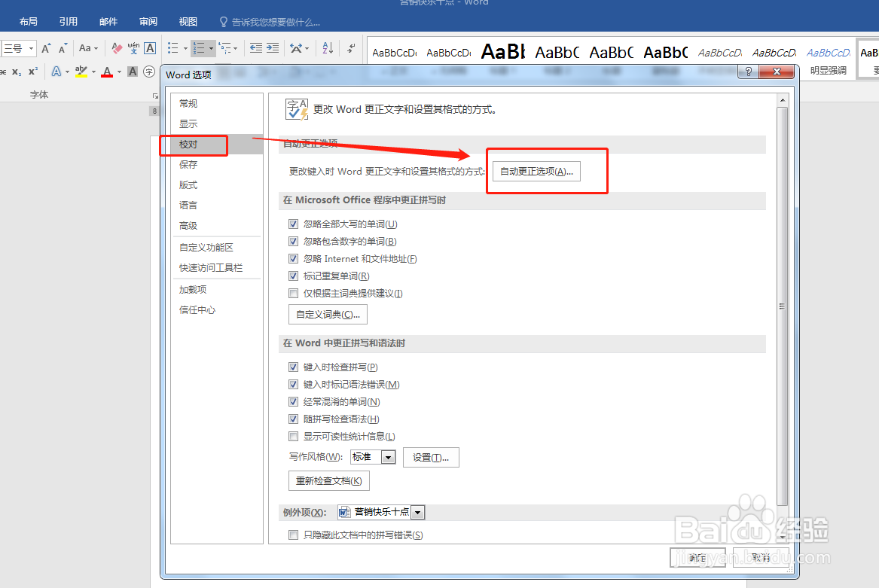Show or hide paragraph marks

pos(351,48)
